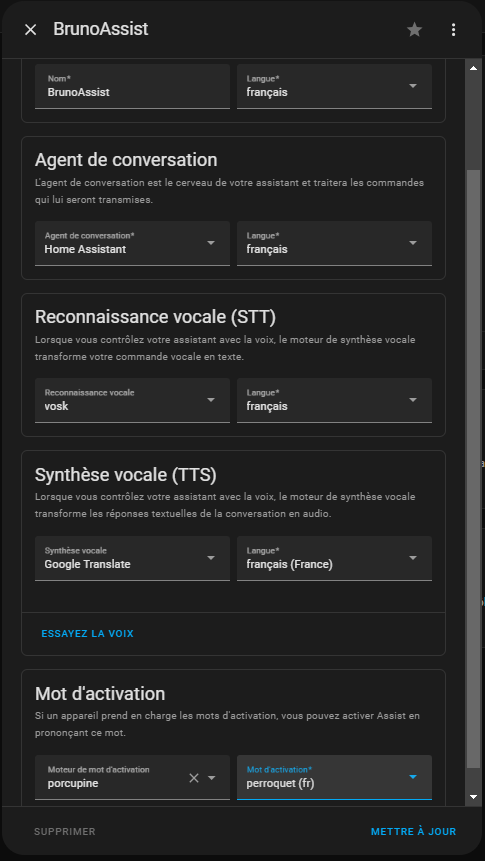Clear the porcupine wake word engine

point(193,778)
